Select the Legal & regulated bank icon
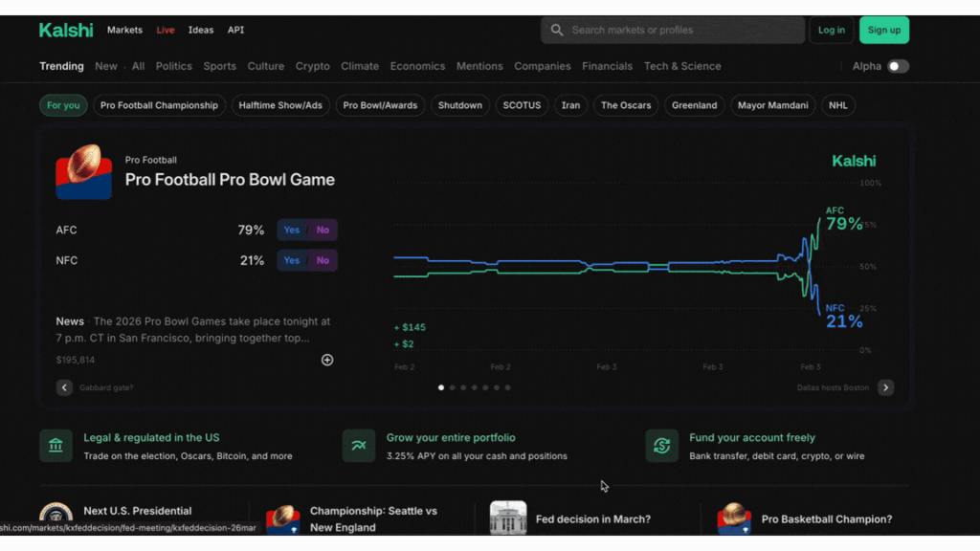This screenshot has height=551, width=980. [x=56, y=445]
